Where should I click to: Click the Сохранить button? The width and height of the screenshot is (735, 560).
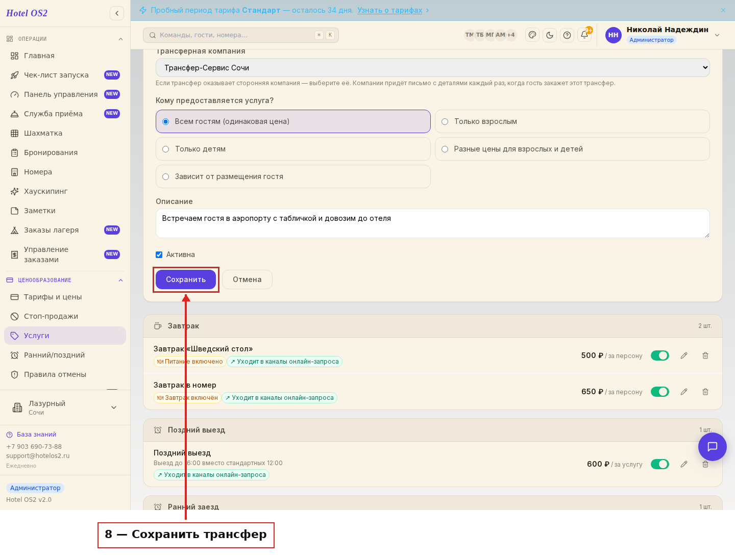pos(186,279)
